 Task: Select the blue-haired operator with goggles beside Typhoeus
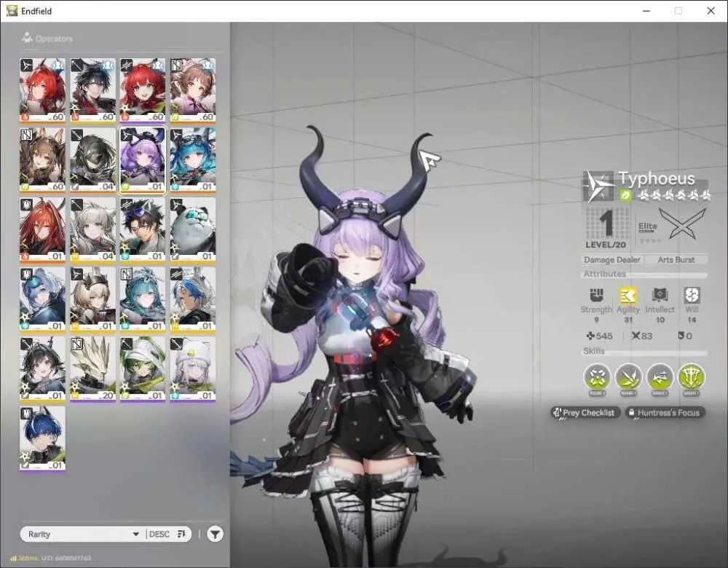click(x=193, y=159)
